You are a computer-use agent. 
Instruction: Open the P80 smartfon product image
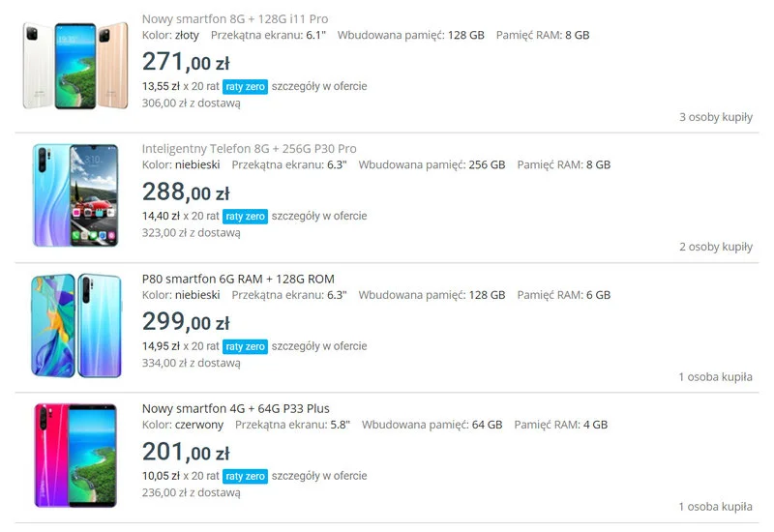click(x=74, y=325)
